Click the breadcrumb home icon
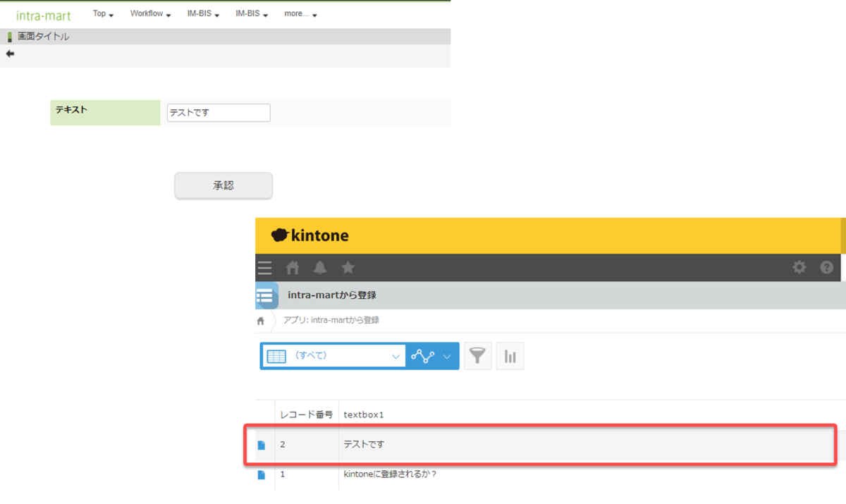 pos(260,321)
